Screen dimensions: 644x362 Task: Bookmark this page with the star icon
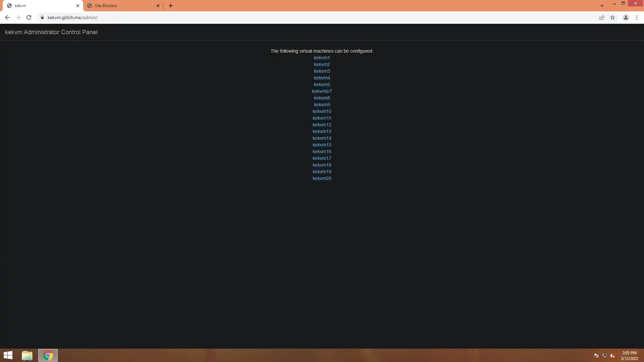612,17
